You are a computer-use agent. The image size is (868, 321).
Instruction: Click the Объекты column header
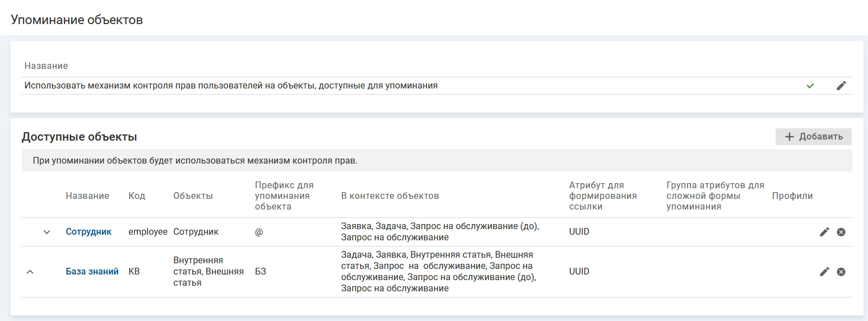pos(193,196)
